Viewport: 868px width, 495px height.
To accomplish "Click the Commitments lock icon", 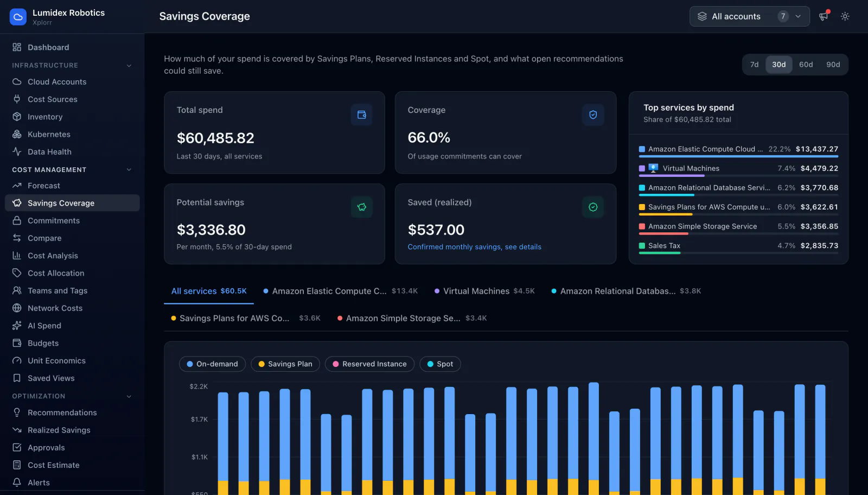I will 17,220.
